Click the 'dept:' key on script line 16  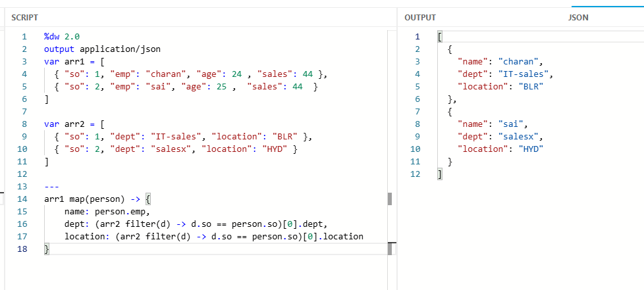77,224
